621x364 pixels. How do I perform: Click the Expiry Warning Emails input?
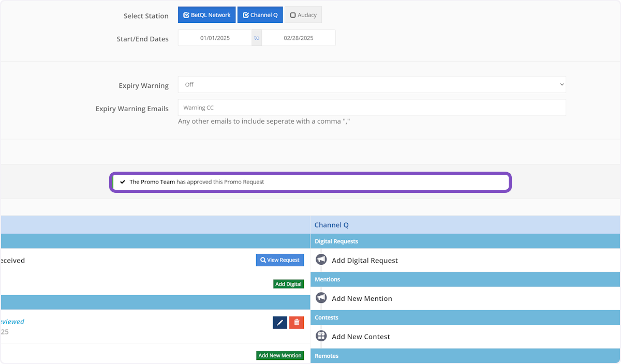pos(372,108)
